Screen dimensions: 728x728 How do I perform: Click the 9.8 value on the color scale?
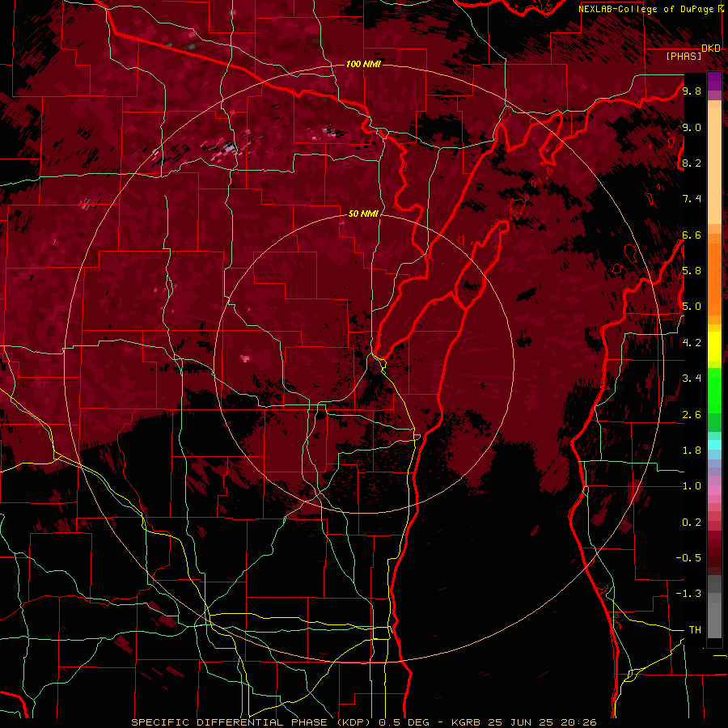[692, 91]
